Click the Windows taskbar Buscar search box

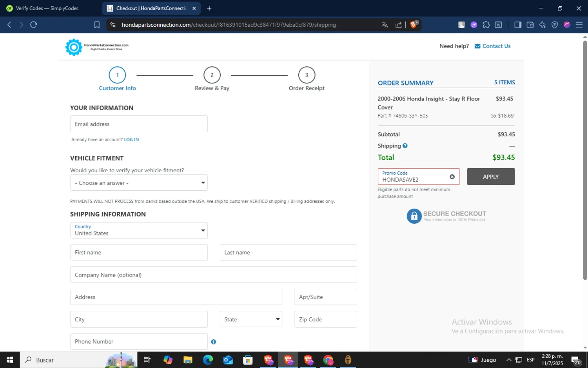[78, 360]
